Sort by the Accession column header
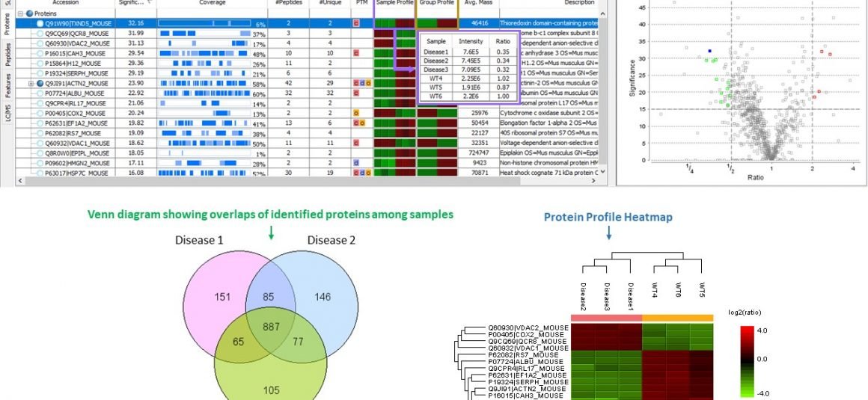Viewport: 868px width, 400px height. [65, 3]
